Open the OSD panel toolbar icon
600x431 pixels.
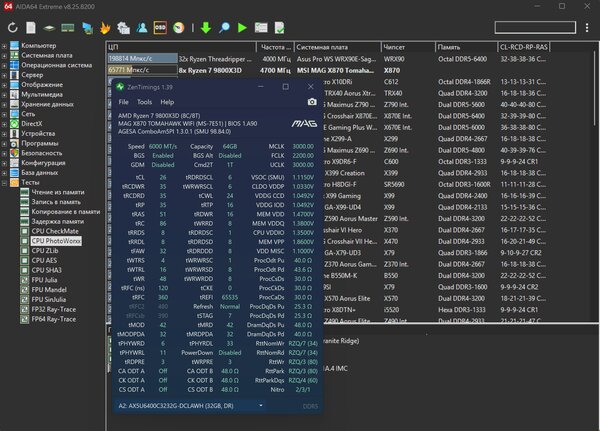click(x=160, y=28)
